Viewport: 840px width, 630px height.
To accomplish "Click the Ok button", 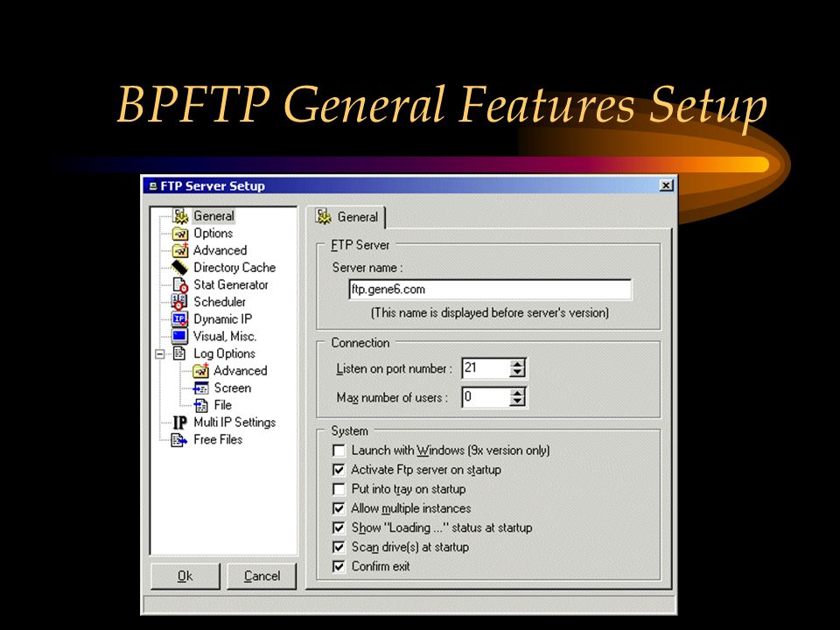I will pos(185,576).
